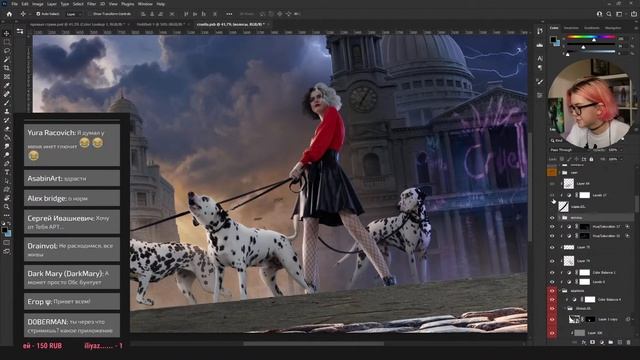This screenshot has height=360, width=640.
Task: Select the Brush tool
Action: coord(7,102)
